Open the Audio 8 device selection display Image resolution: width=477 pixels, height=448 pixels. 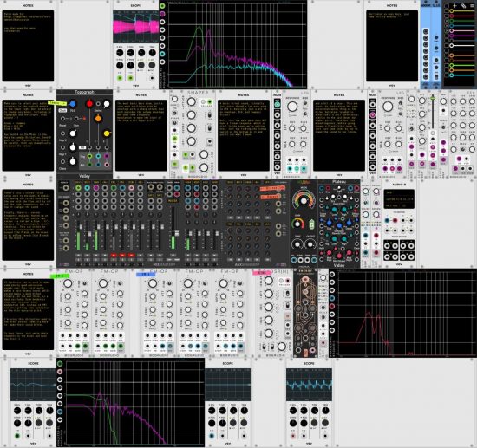coord(399,200)
